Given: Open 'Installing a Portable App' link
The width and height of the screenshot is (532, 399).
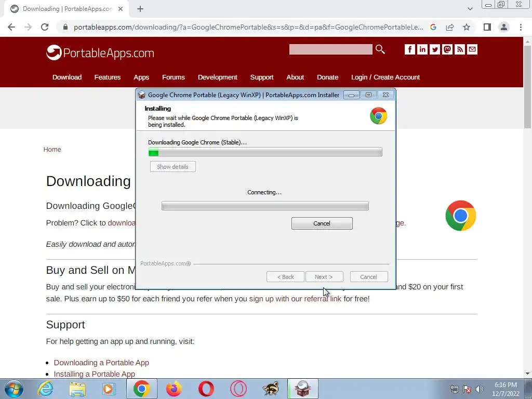Looking at the screenshot, I should [x=95, y=374].
